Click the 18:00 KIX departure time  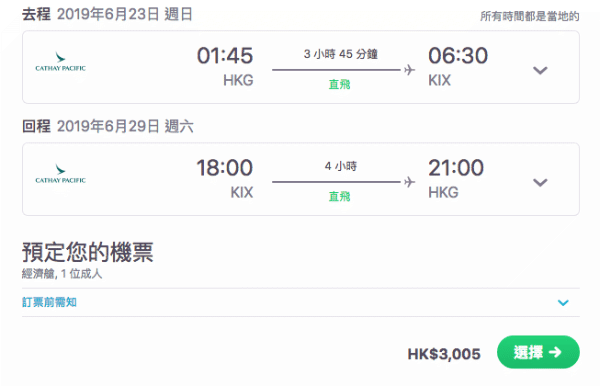[x=225, y=168]
